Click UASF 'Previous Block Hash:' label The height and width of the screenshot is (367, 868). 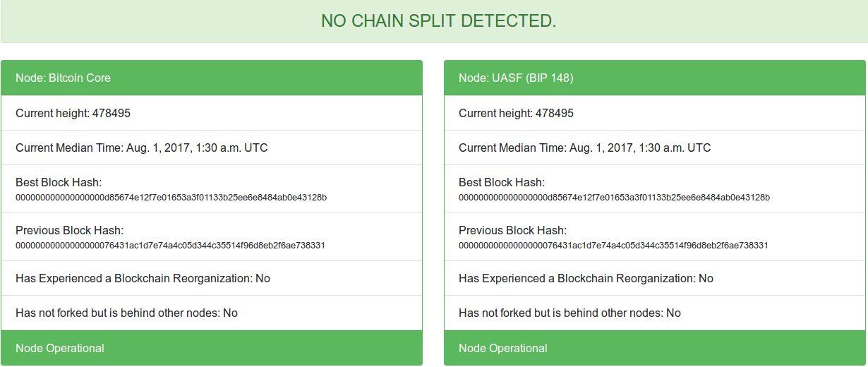click(x=512, y=231)
